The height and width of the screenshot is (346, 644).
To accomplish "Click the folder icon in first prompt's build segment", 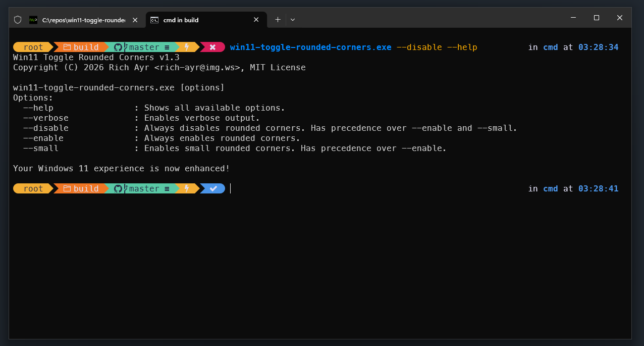I will click(67, 47).
